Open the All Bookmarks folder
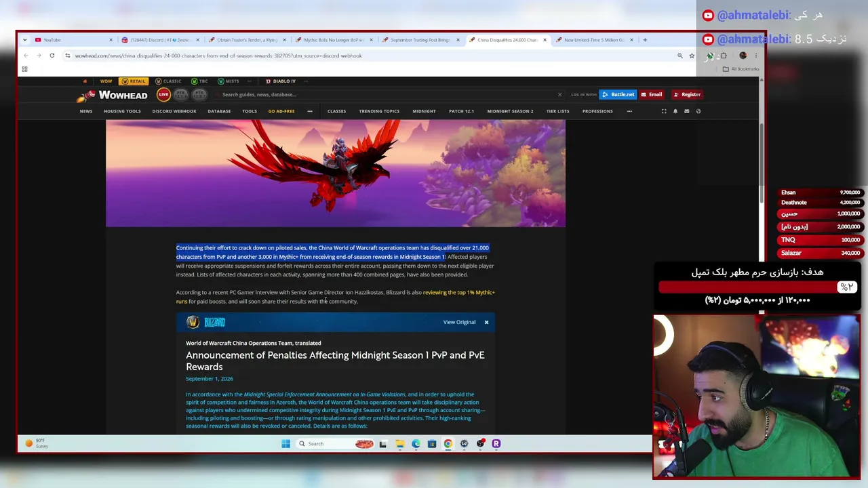 741,68
